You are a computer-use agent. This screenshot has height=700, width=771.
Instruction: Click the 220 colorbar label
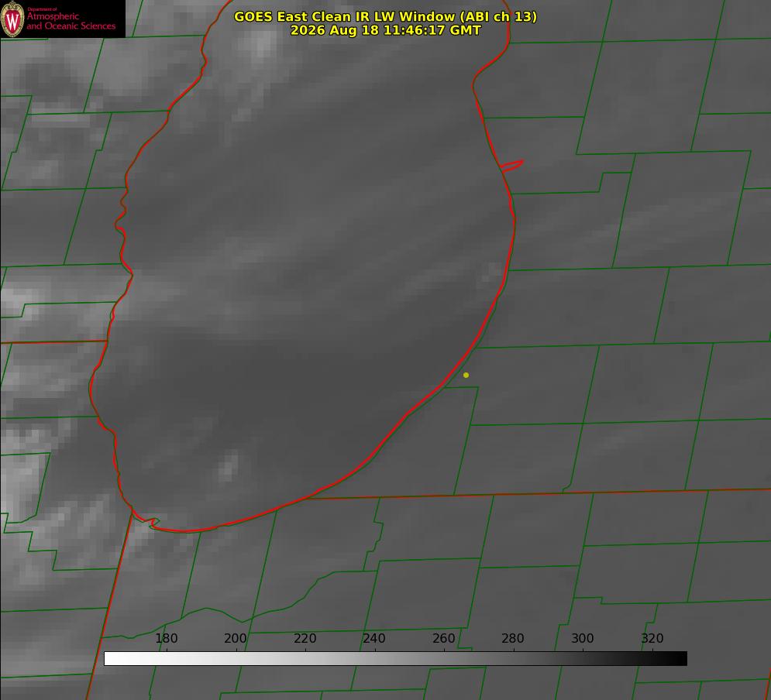click(305, 638)
